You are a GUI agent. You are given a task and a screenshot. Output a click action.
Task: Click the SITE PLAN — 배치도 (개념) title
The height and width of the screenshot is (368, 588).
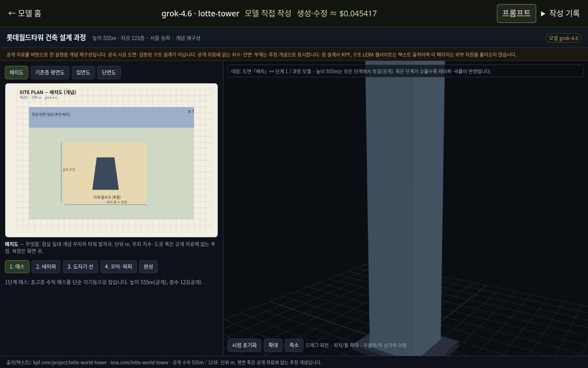point(48,92)
